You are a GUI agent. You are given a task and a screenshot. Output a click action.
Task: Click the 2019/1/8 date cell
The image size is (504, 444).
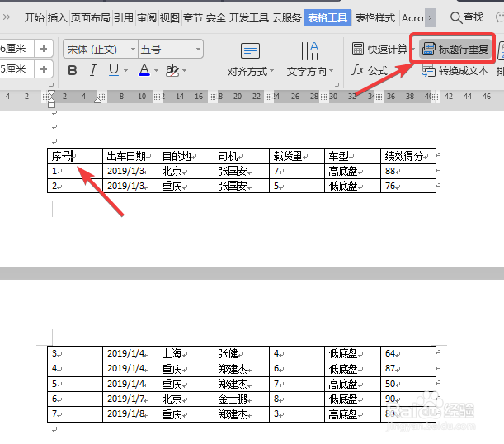coord(130,414)
